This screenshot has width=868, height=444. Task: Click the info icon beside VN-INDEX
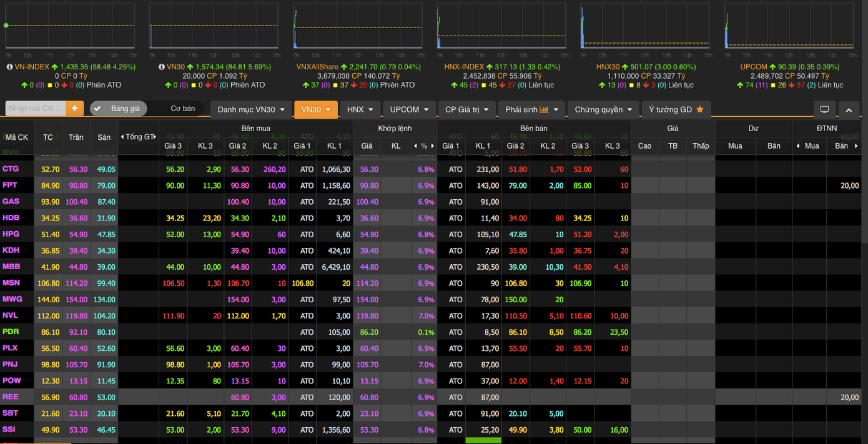9,67
